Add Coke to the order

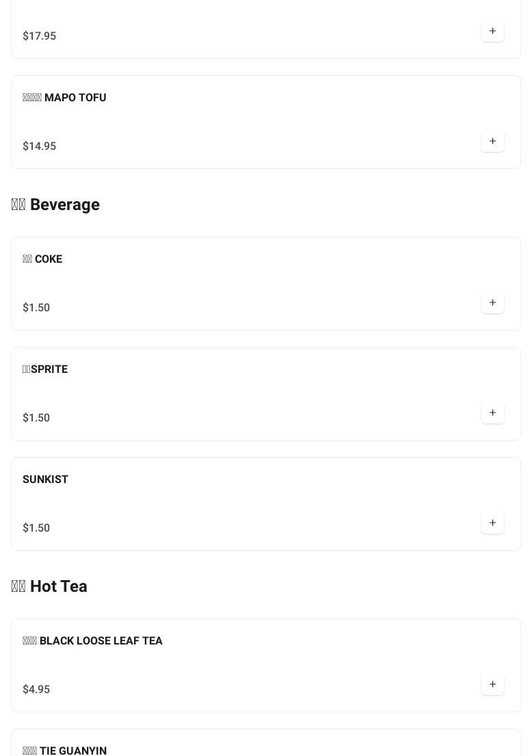[492, 302]
